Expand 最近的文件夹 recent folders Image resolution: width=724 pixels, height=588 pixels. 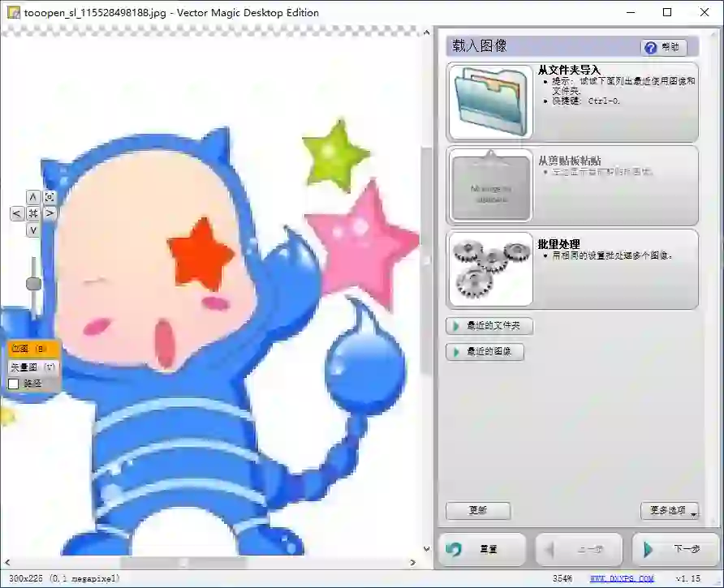point(489,326)
